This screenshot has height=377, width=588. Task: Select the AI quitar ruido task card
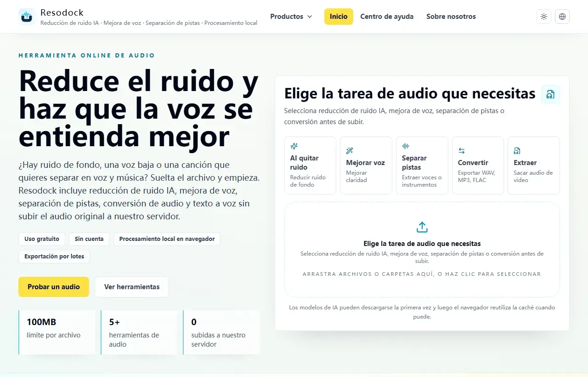coord(310,166)
